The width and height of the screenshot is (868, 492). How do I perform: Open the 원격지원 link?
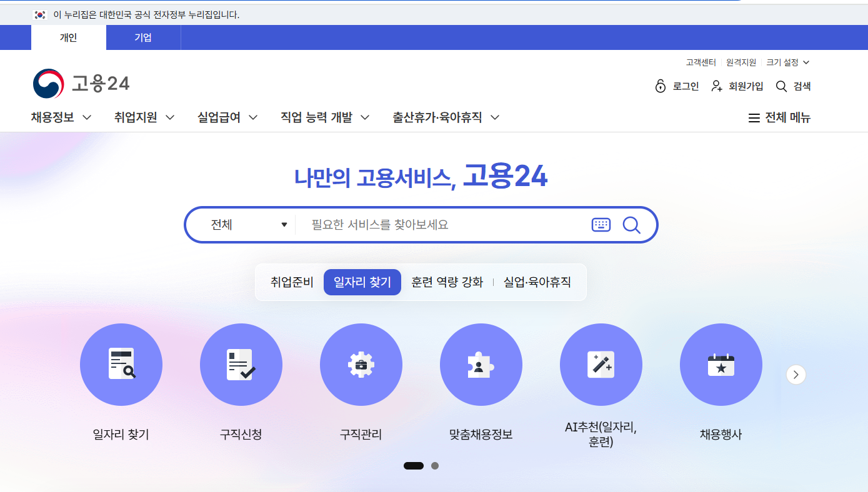pos(741,62)
